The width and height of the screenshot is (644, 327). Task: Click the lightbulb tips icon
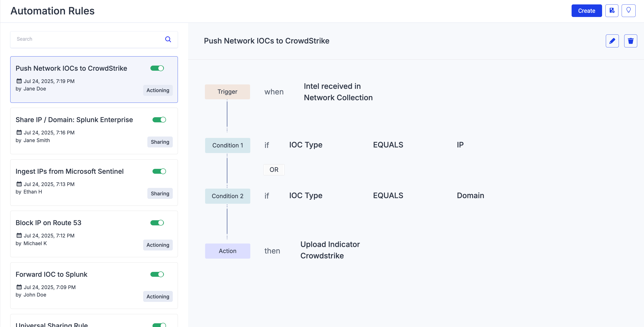tap(628, 10)
